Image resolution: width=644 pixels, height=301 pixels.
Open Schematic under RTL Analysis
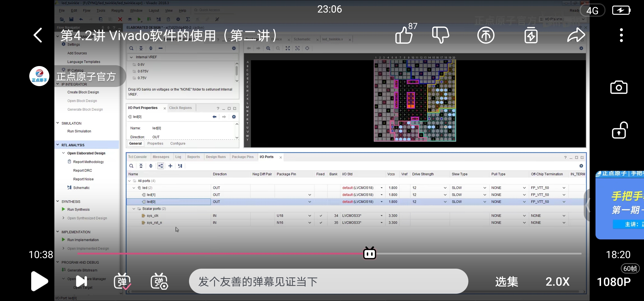click(81, 188)
